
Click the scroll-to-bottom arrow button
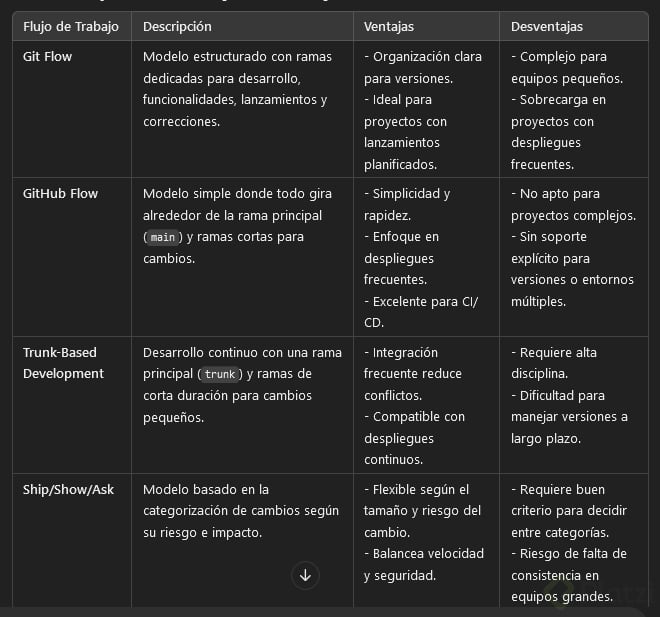[x=305, y=575]
